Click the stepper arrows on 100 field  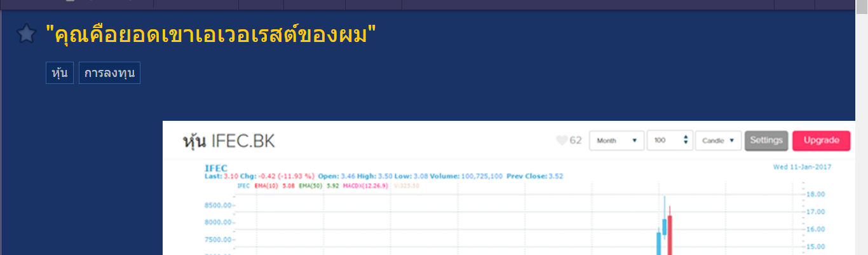[x=686, y=141]
